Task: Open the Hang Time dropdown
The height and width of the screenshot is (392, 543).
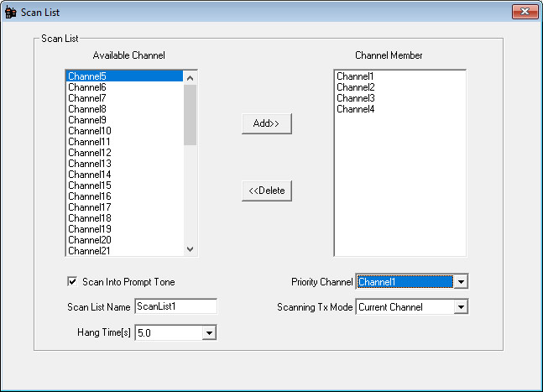Action: (x=209, y=333)
